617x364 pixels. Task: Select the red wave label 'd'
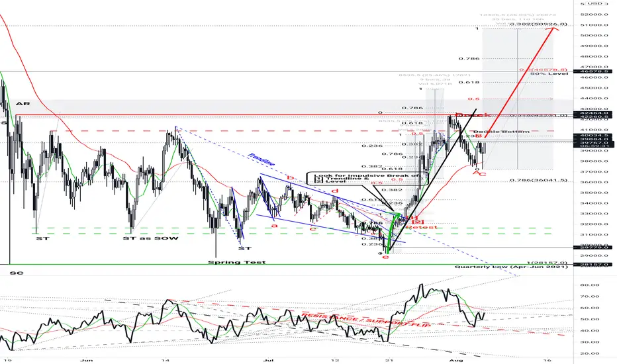pos(334,191)
